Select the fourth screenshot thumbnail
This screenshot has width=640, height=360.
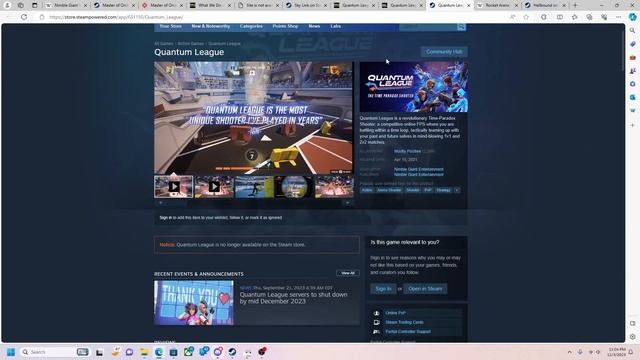point(294,187)
